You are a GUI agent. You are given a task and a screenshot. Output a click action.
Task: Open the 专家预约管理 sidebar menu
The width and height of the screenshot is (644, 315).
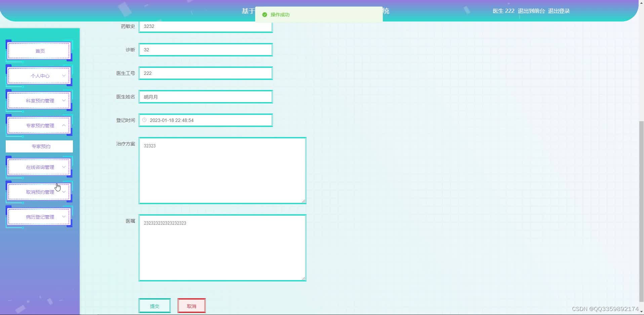point(39,125)
